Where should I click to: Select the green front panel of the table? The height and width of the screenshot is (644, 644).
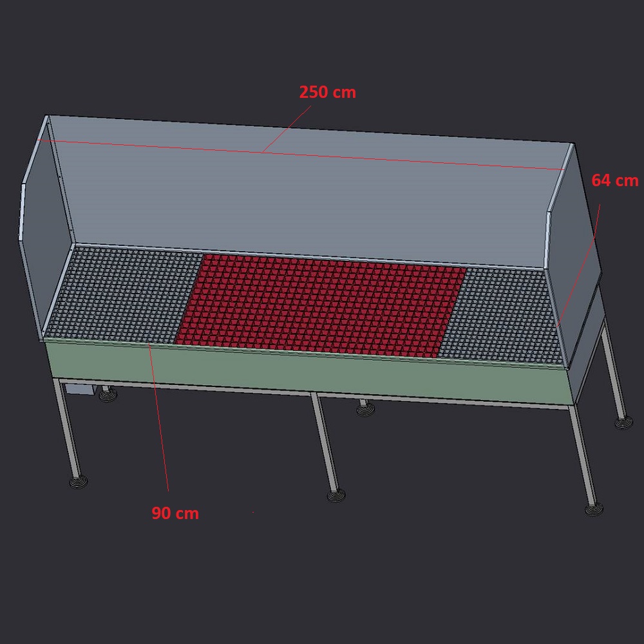(310, 370)
